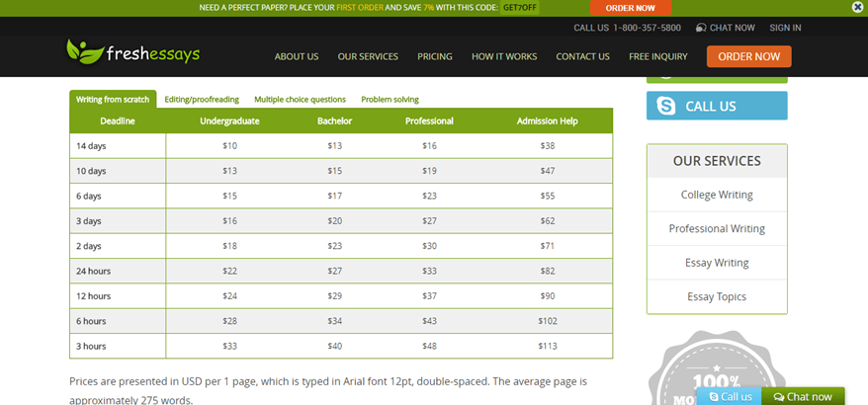Click the $30 Professional 2 days price
This screenshot has height=405, width=868.
[430, 246]
